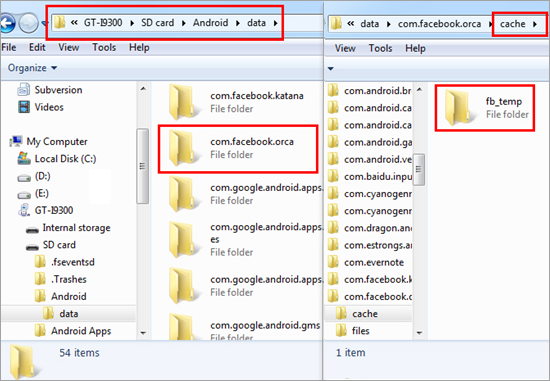Select the (E:) drive

click(33, 193)
